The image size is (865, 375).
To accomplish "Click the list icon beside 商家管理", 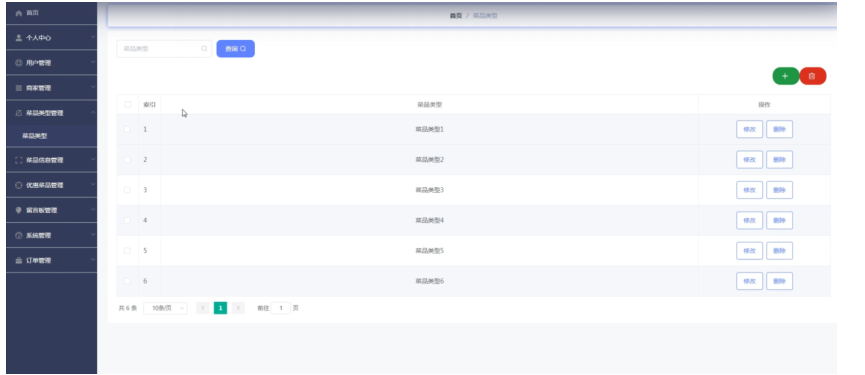I will pos(19,88).
